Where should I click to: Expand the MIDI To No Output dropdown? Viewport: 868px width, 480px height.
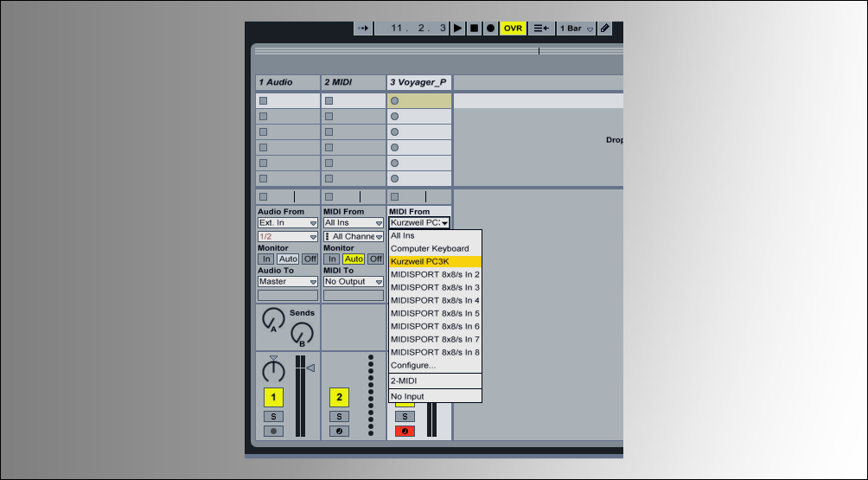(354, 282)
